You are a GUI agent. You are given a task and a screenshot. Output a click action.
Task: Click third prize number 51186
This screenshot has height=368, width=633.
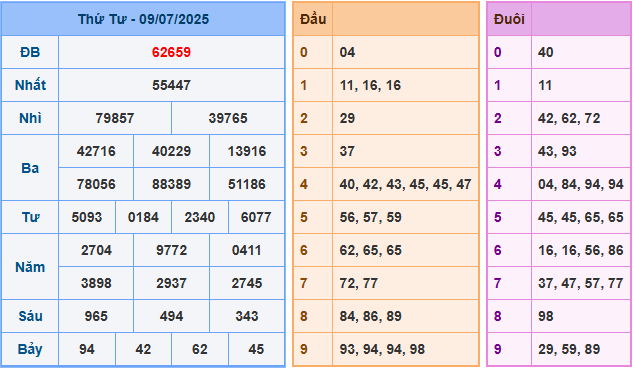tap(247, 184)
